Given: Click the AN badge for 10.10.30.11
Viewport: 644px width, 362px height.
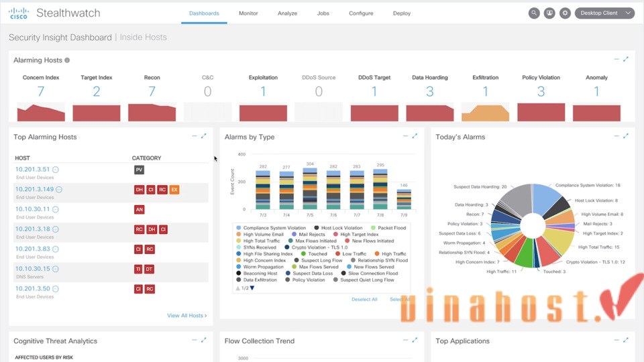Looking at the screenshot, I should [140, 209].
